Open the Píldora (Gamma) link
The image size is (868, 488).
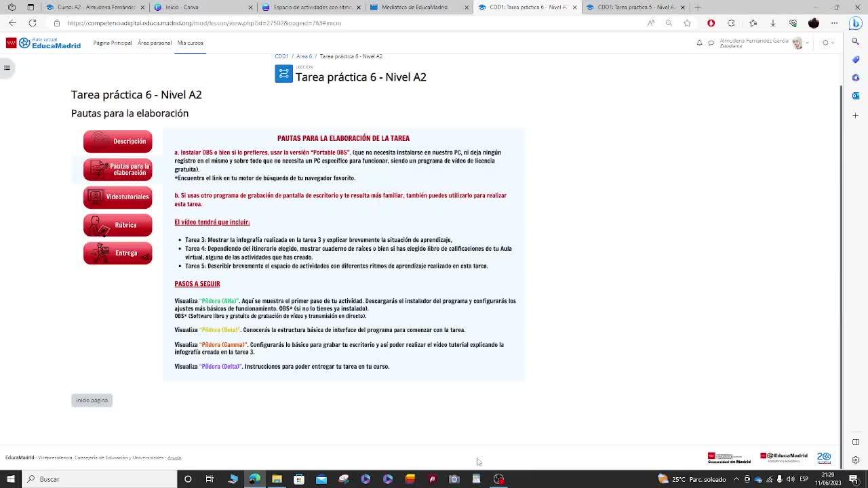(223, 345)
